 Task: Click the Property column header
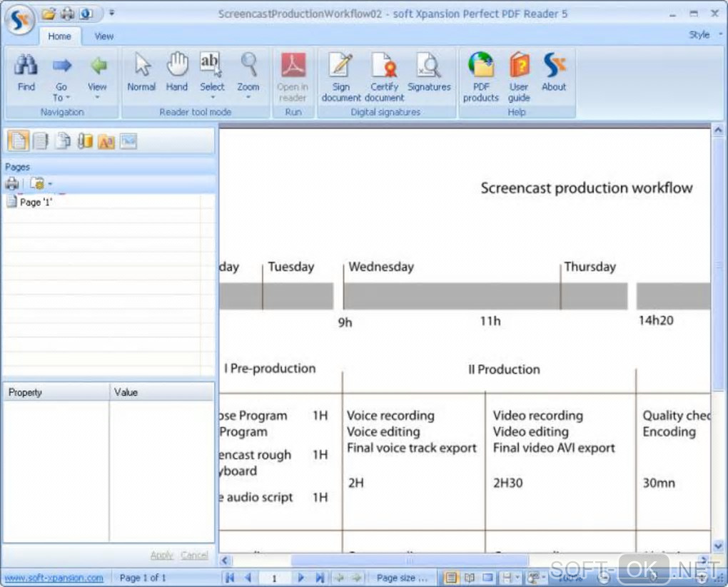click(56, 392)
